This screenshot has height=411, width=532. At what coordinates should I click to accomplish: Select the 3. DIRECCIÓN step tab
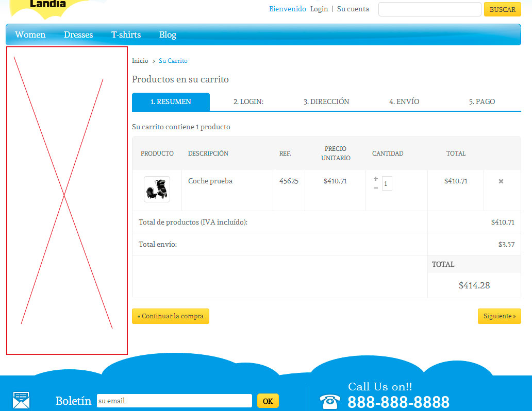326,102
